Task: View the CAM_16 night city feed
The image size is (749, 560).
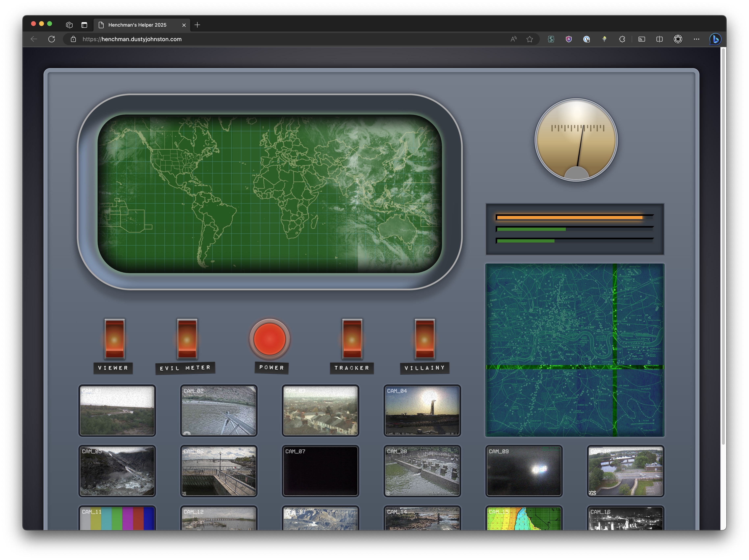Action: pyautogui.click(x=625, y=518)
